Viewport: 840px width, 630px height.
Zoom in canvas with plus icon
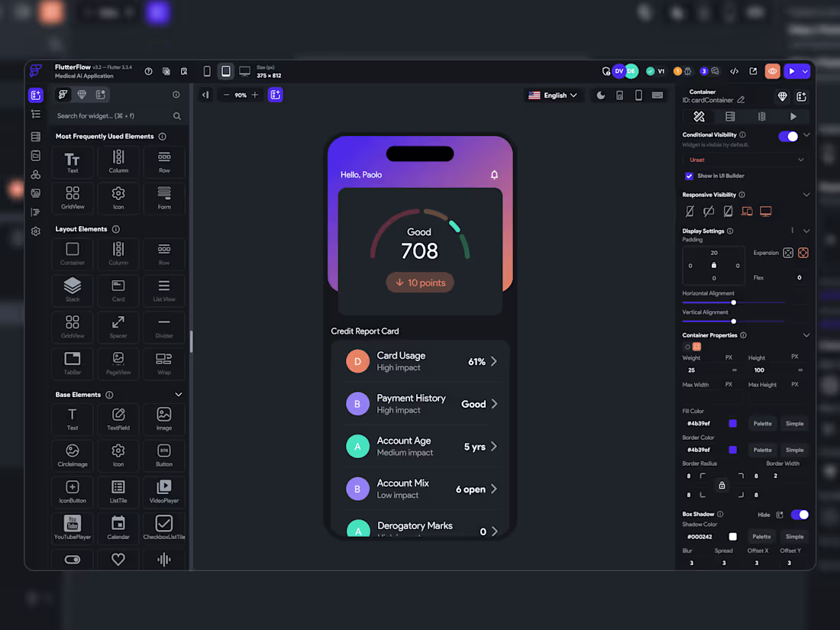point(255,95)
